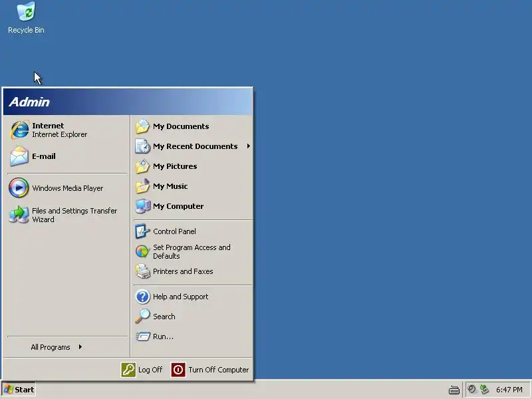Click the Printers and Faxes icon
Viewport: 532px width, 399px height.
142,271
